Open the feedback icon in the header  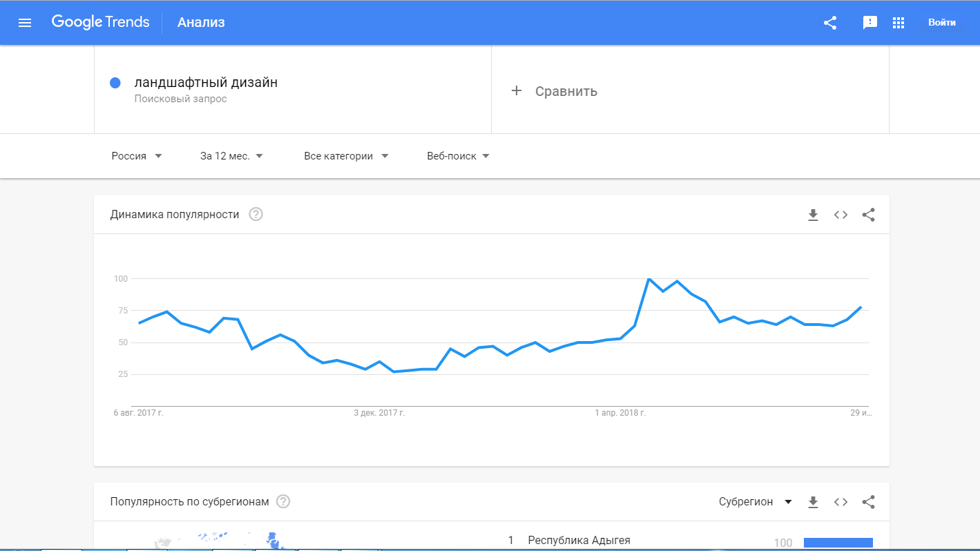870,23
